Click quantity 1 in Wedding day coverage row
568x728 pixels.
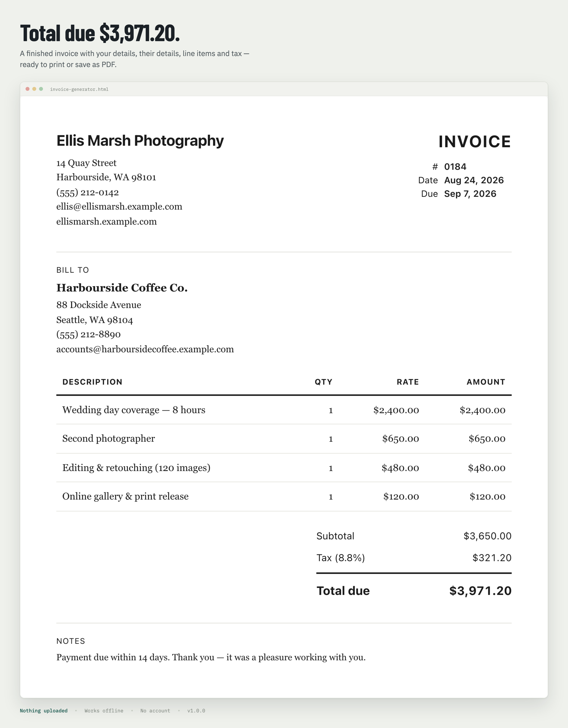pyautogui.click(x=331, y=410)
